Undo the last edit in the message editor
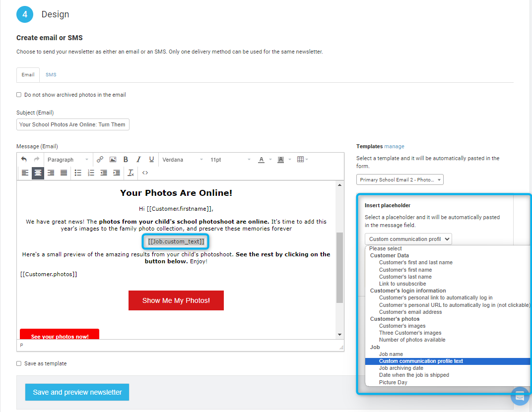This screenshot has height=412, width=532. pyautogui.click(x=24, y=159)
